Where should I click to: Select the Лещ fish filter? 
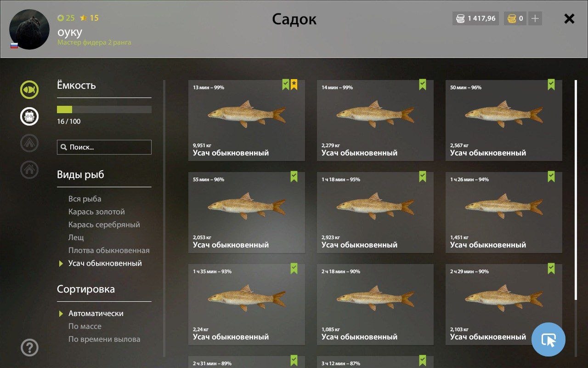(x=76, y=237)
